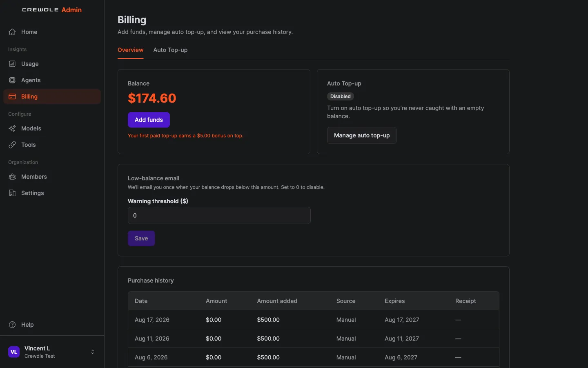Open Tools in the sidebar
This screenshot has height=368, width=588.
coord(52,145)
